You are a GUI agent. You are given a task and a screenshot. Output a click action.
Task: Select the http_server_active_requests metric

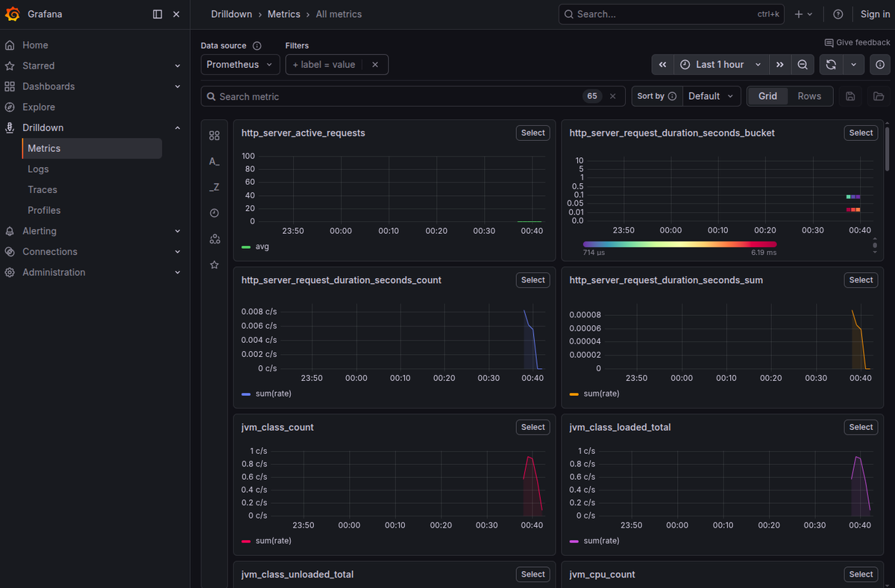pyautogui.click(x=533, y=133)
